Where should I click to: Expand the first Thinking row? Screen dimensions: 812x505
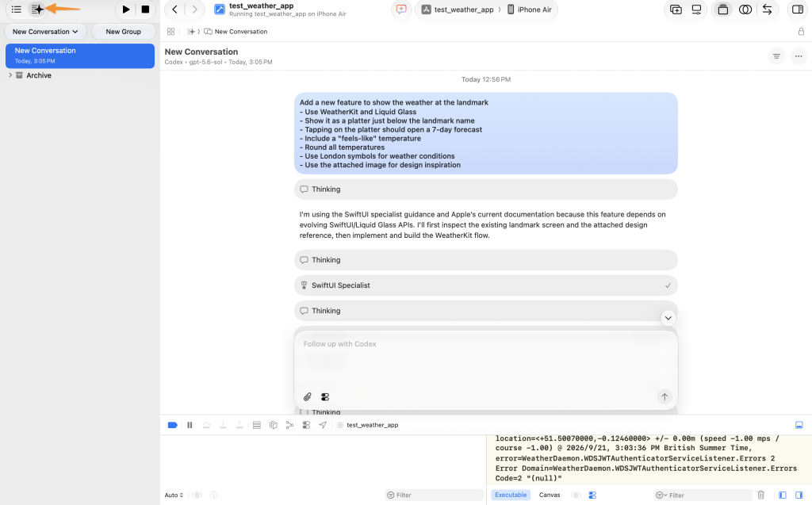point(486,189)
